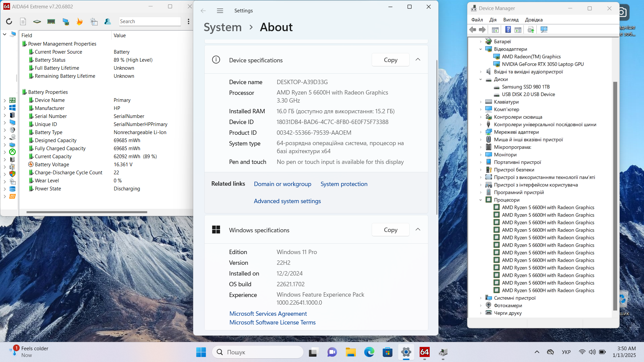Launch Microsoft Edge from the taskbar
The height and width of the screenshot is (362, 644).
369,352
